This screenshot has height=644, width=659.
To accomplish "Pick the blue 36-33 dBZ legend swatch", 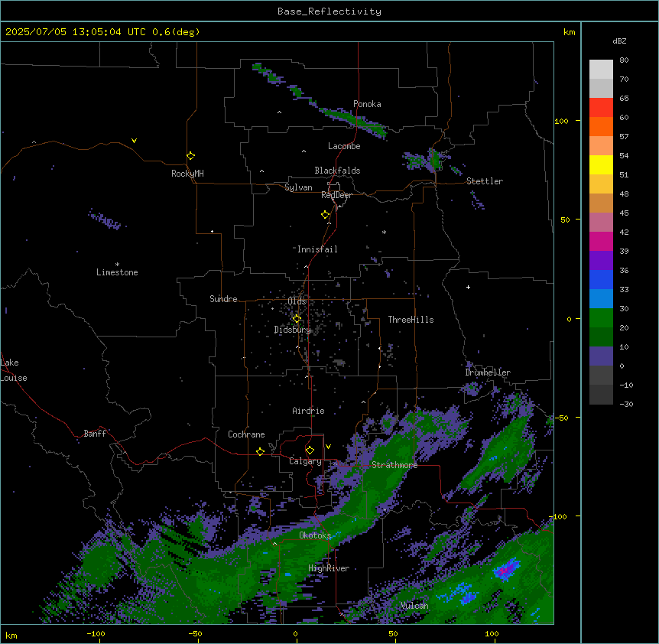I will coord(601,279).
